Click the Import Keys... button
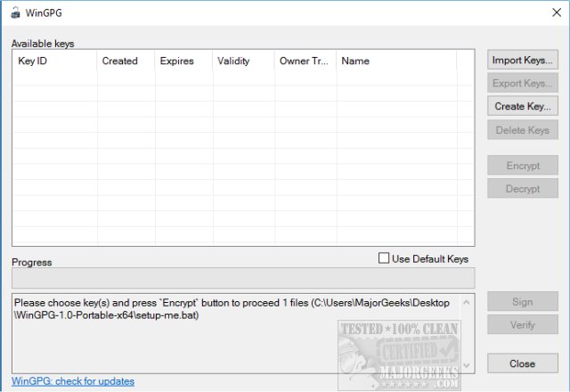The width and height of the screenshot is (570, 392). [x=523, y=60]
